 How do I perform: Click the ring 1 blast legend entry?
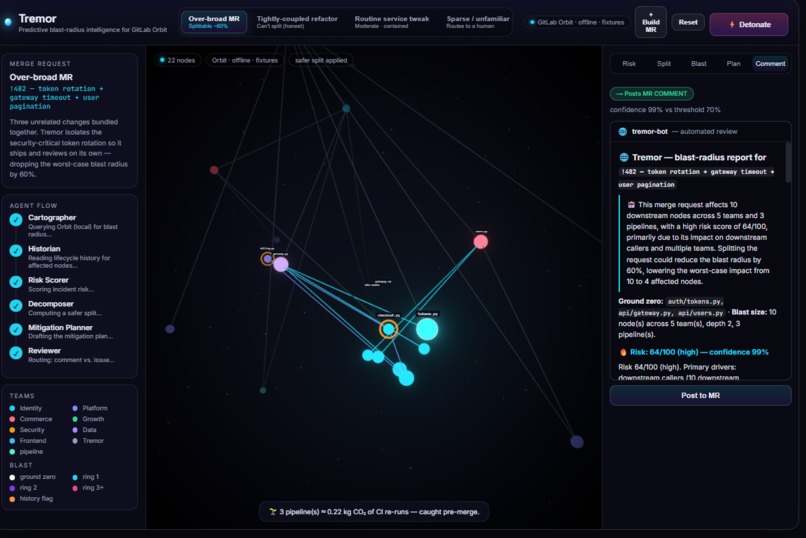tap(86, 477)
